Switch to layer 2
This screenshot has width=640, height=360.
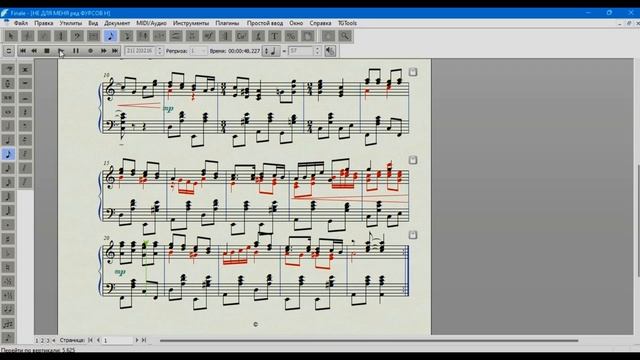(x=42, y=340)
